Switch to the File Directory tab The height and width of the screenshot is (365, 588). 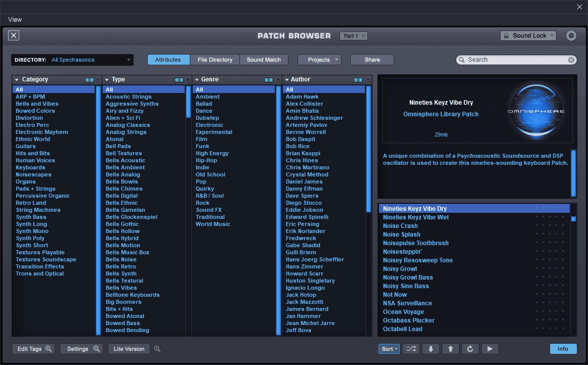pos(215,60)
